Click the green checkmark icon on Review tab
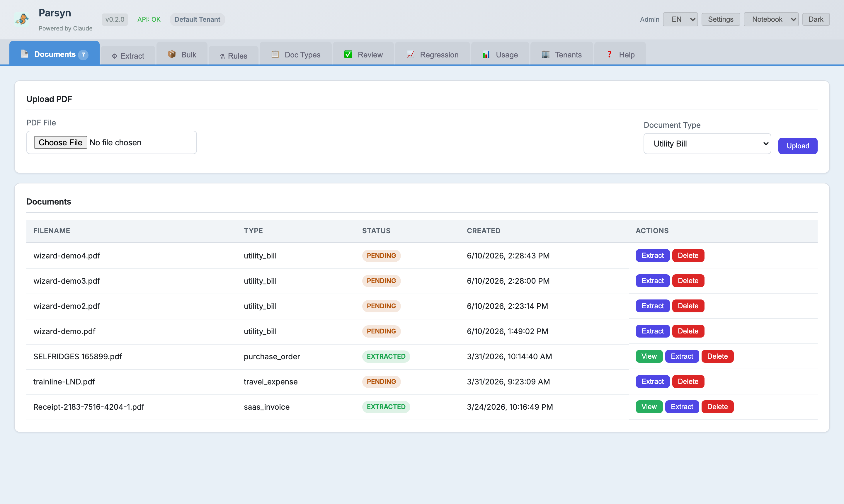The height and width of the screenshot is (504, 844). click(x=348, y=54)
